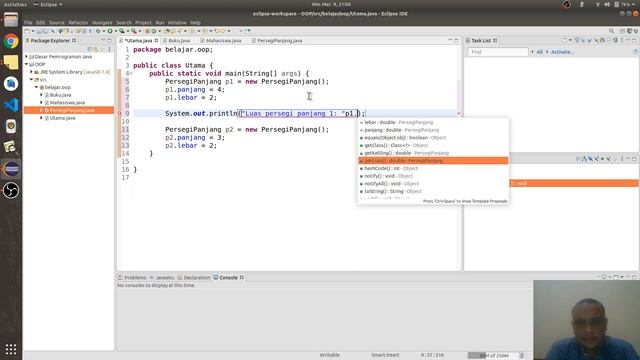
Task: Click the Outline sort icon in its toolbar
Action: click(585, 158)
